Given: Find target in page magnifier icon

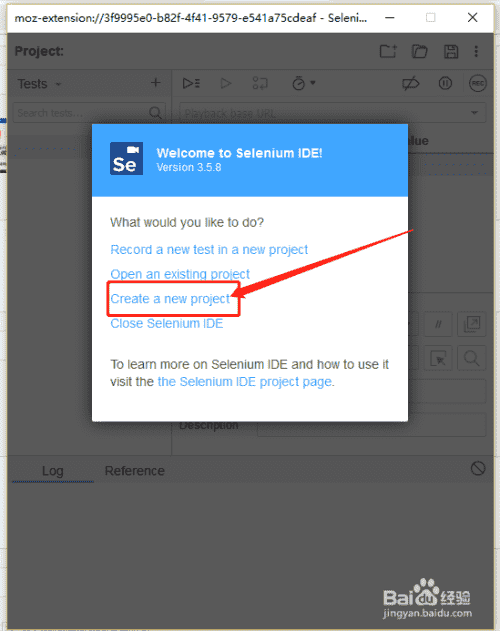Looking at the screenshot, I should (x=472, y=358).
